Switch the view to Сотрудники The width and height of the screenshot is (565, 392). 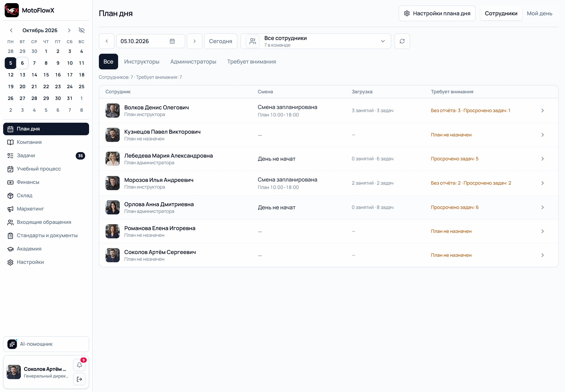(501, 13)
